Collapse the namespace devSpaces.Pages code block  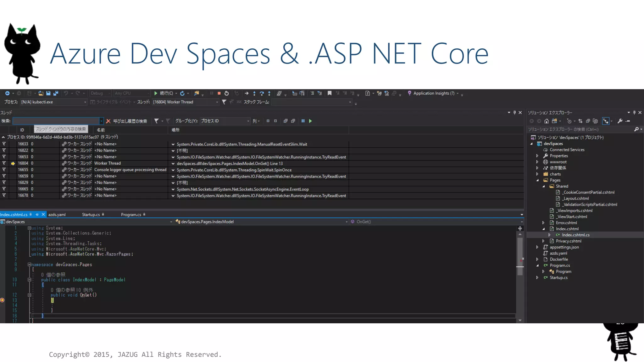click(x=29, y=265)
